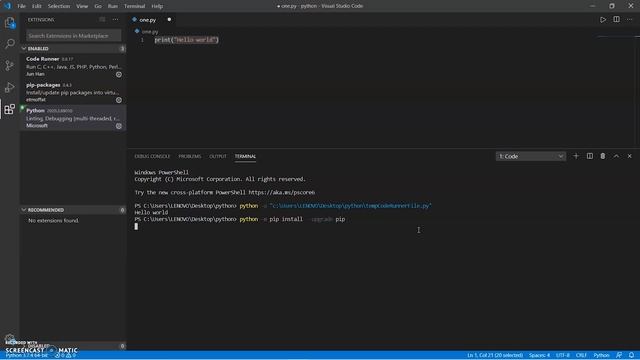Open the View menu
The height and width of the screenshot is (360, 640).
point(82,6)
